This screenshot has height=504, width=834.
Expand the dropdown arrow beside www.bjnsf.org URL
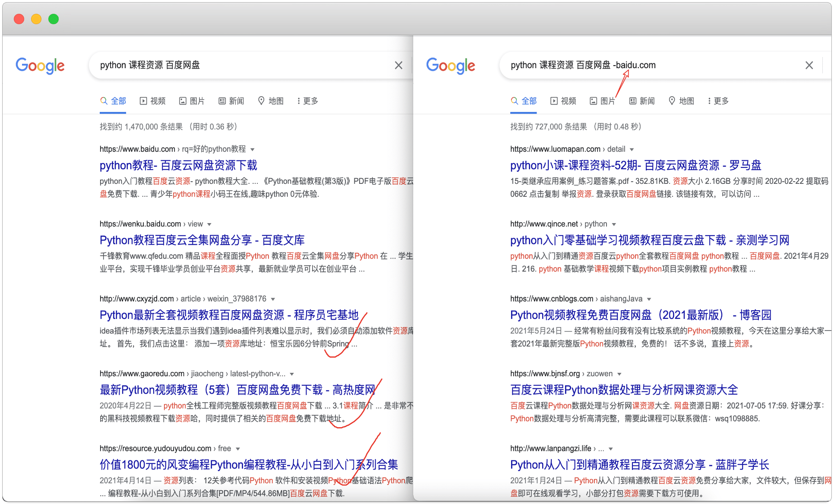619,374
